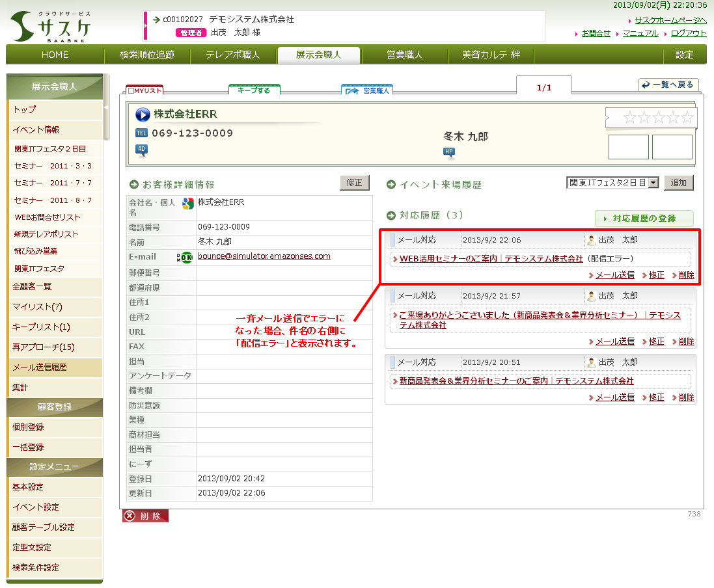This screenshot has width=714, height=588.
Task: Click the TEL phone icon
Action: 141,133
